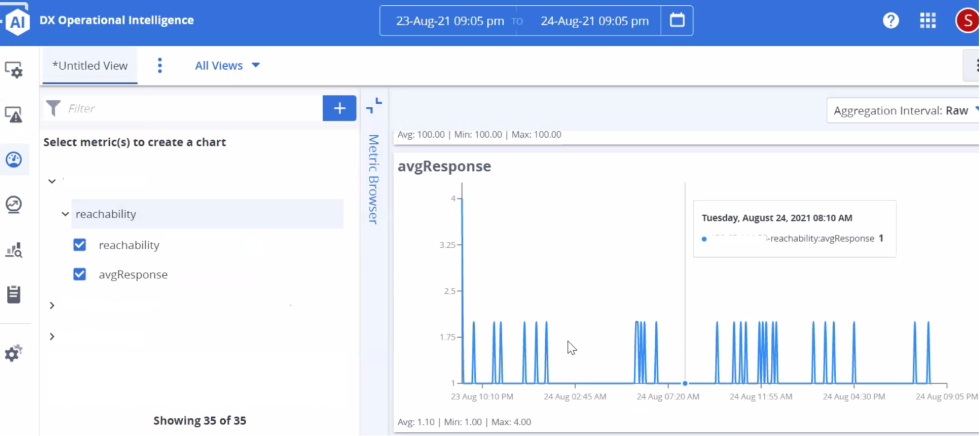
Task: Click the highlighted data point on chart
Action: coord(685,383)
